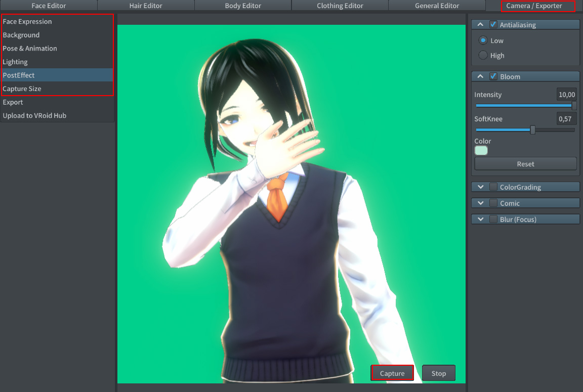Switch to the Hair Editor tab

coord(145,6)
